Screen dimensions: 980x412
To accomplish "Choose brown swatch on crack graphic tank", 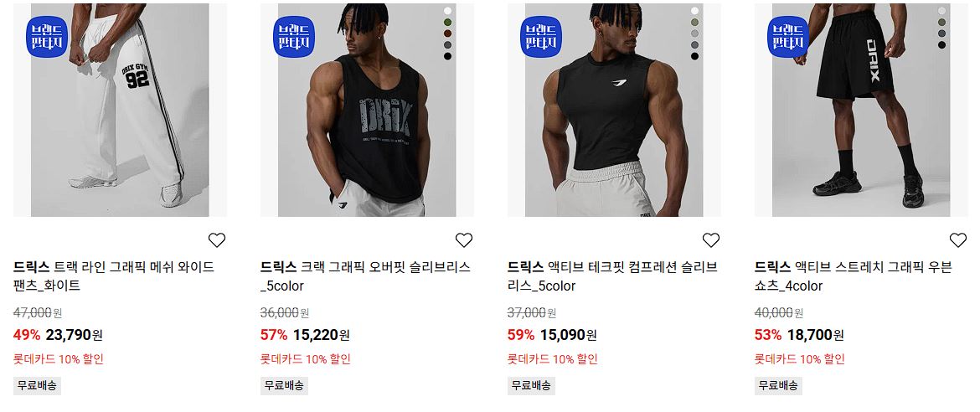I will click(x=447, y=33).
